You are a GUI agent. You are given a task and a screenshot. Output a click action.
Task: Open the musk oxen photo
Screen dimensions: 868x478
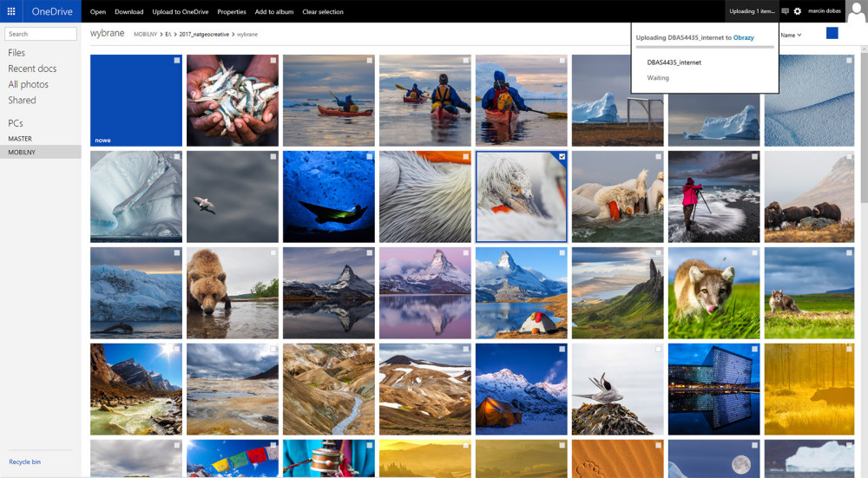[809, 196]
